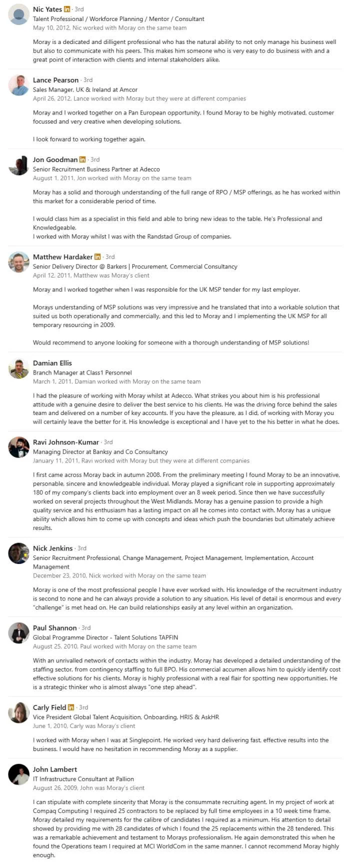Screen dimensions: 352x868
Task: Click the John Lambert name heading
Action: pos(55,769)
